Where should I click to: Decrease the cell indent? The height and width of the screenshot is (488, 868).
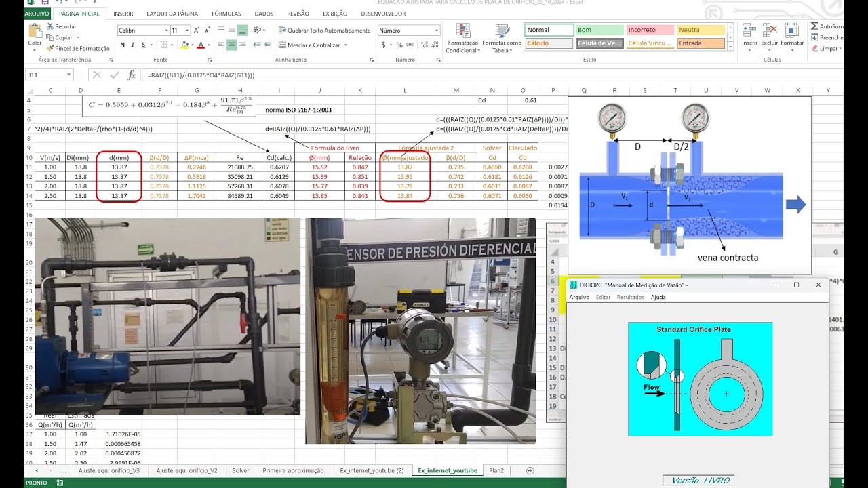pos(256,45)
